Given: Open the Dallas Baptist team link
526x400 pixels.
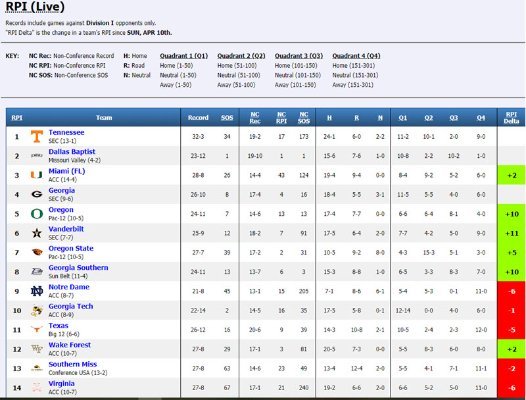Looking at the screenshot, I should pos(72,152).
